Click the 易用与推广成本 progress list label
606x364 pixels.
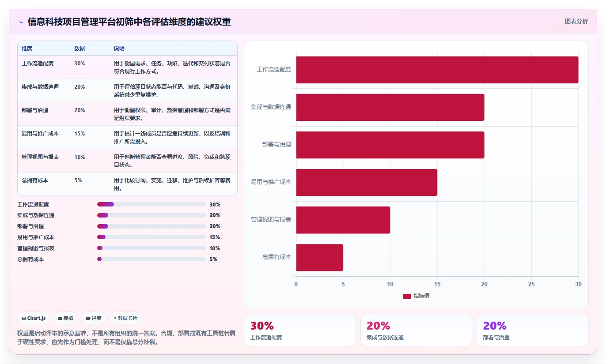(36, 237)
